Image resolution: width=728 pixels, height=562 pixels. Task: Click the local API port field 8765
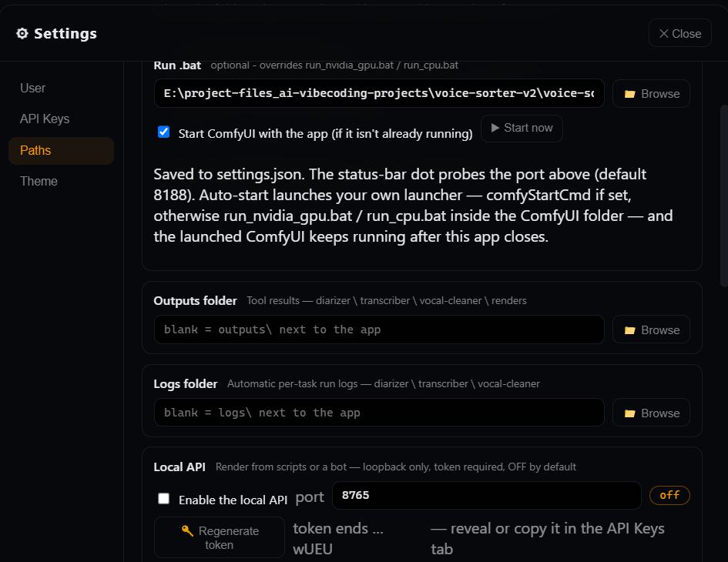coord(487,495)
